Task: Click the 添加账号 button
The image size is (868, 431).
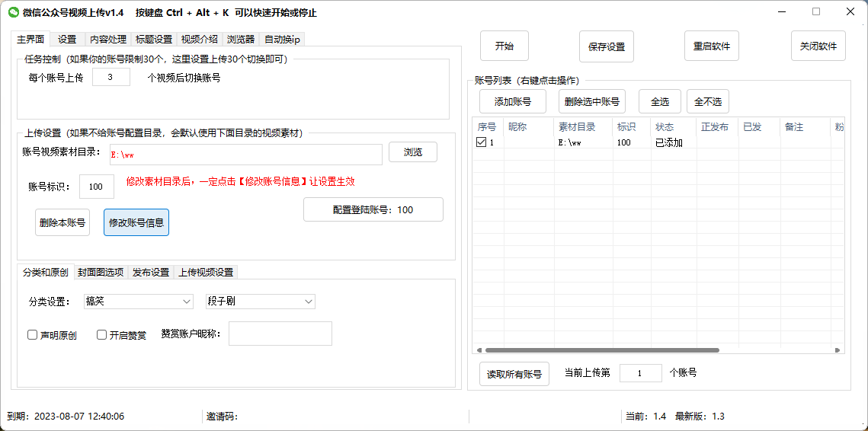Action: coord(513,101)
